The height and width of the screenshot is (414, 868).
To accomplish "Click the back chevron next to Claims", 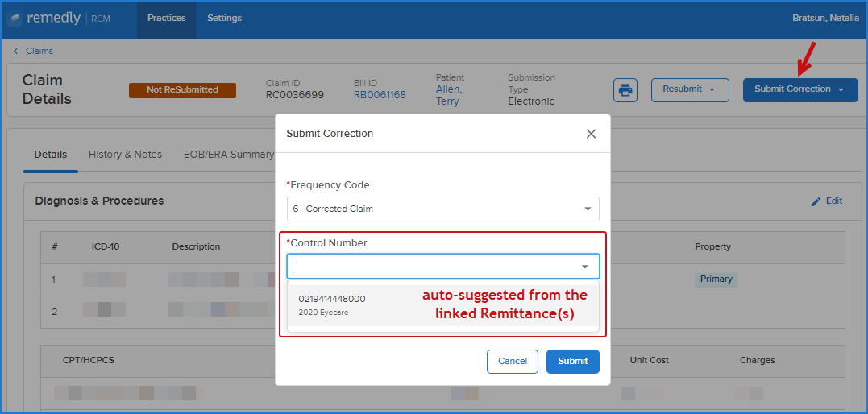I will point(16,51).
